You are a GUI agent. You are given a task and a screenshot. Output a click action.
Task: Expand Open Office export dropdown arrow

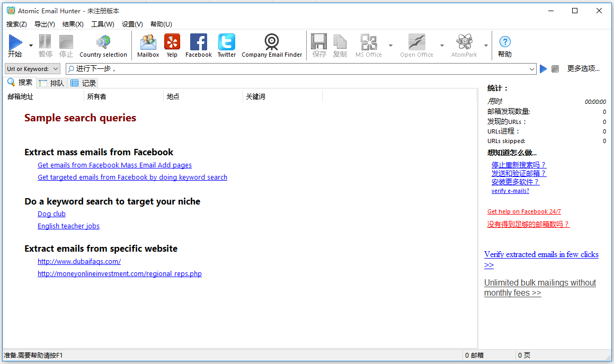click(442, 46)
